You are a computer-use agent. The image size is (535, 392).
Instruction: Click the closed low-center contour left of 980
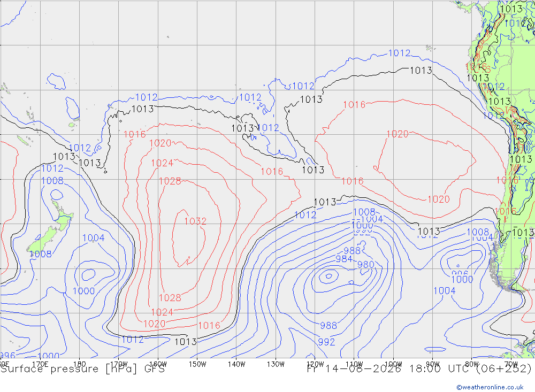[328, 275]
